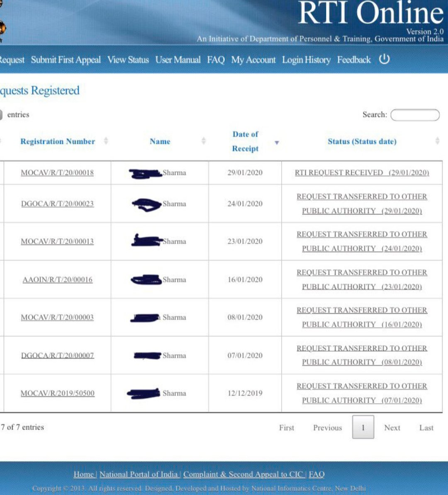This screenshot has width=448, height=495.
Task: Open transferred status dated (23/01/2020)
Action: pyautogui.click(x=362, y=280)
